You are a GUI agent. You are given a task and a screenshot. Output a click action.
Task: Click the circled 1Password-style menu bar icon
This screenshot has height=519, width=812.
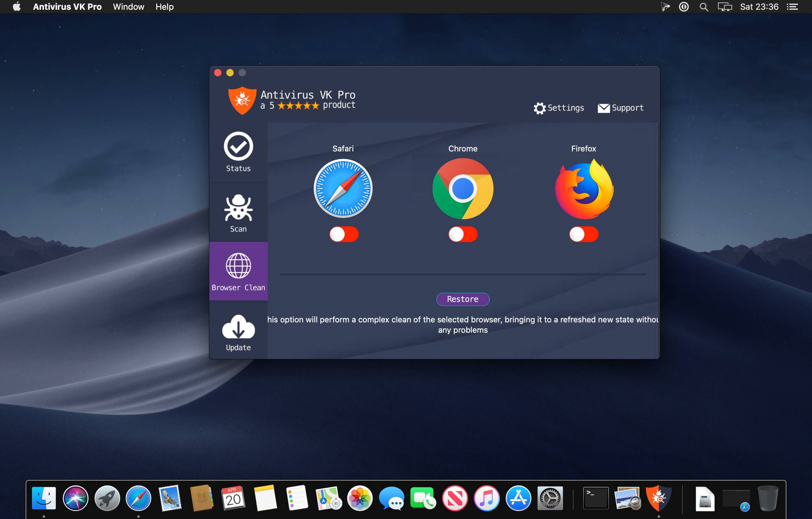684,7
